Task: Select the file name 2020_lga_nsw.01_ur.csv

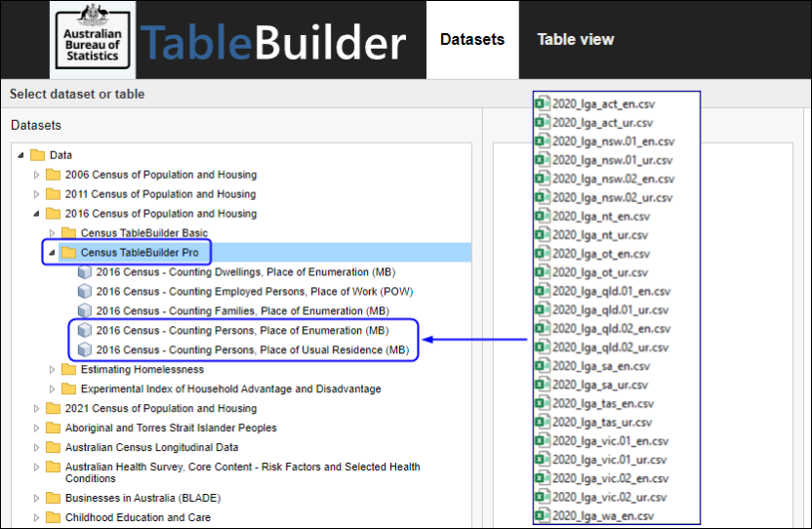Action: coord(612,160)
